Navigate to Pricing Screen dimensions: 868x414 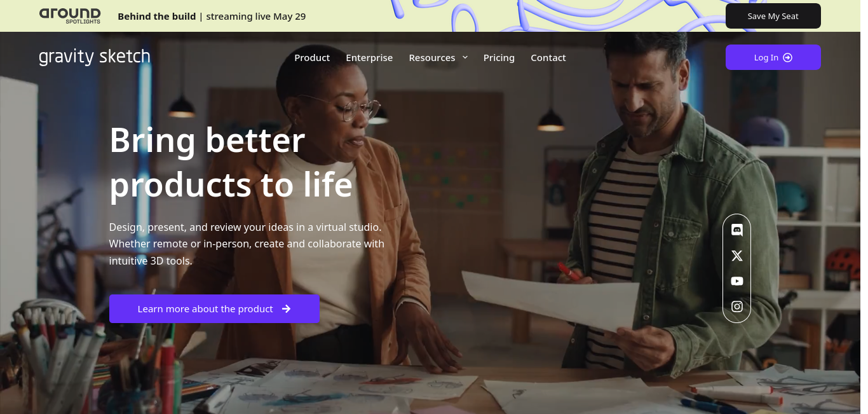click(x=499, y=57)
